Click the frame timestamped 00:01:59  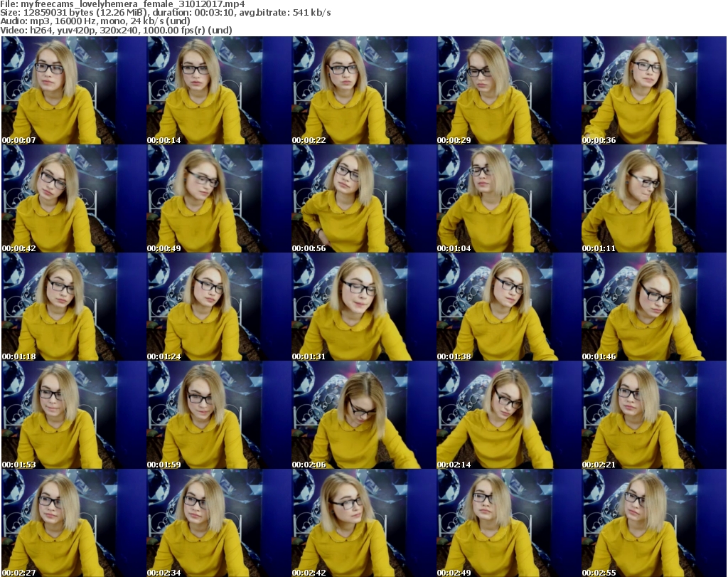tap(219, 415)
